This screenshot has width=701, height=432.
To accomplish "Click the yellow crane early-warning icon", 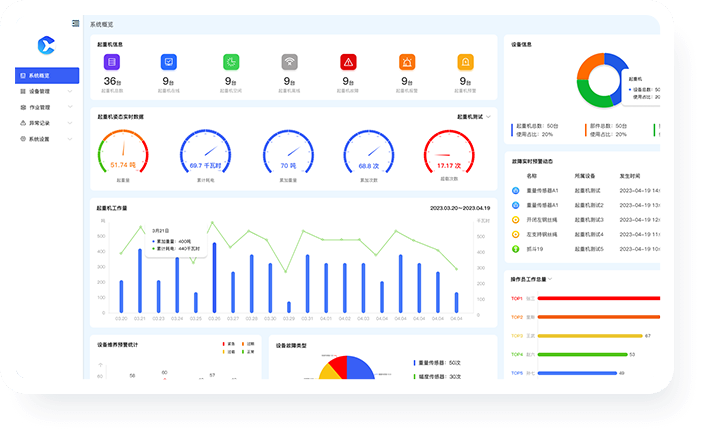I will [466, 62].
